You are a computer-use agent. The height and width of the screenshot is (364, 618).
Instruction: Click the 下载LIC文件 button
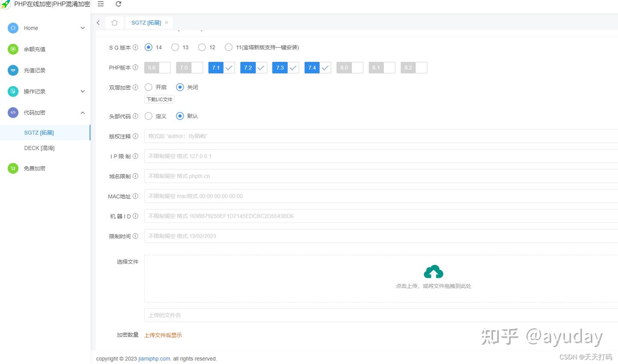click(x=159, y=99)
